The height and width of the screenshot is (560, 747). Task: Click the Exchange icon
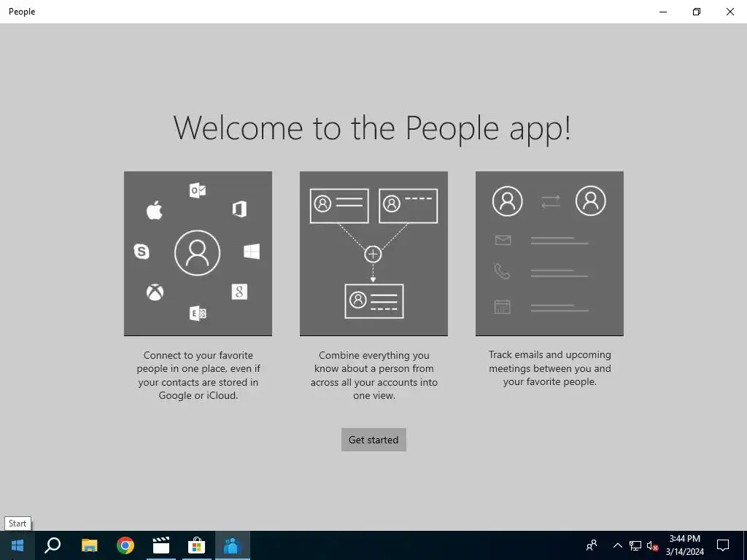coord(198,314)
